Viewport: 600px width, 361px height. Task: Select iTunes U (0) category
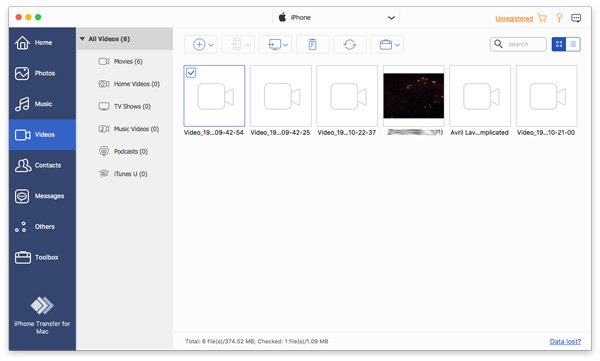pos(124,173)
